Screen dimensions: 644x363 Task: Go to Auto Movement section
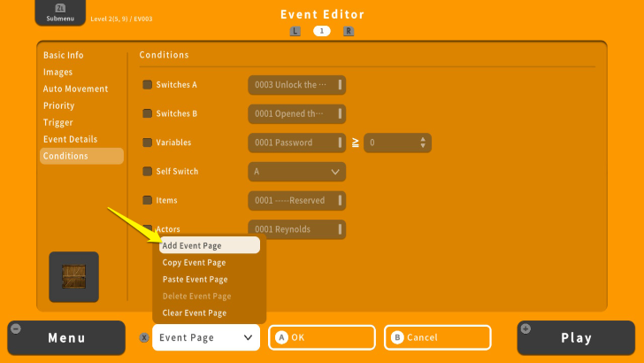[x=75, y=89]
